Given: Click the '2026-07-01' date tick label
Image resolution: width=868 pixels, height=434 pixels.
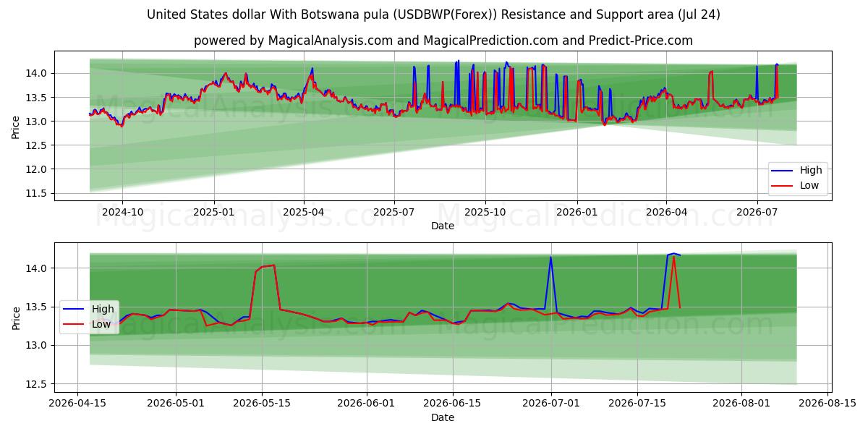Looking at the screenshot, I should (x=551, y=403).
